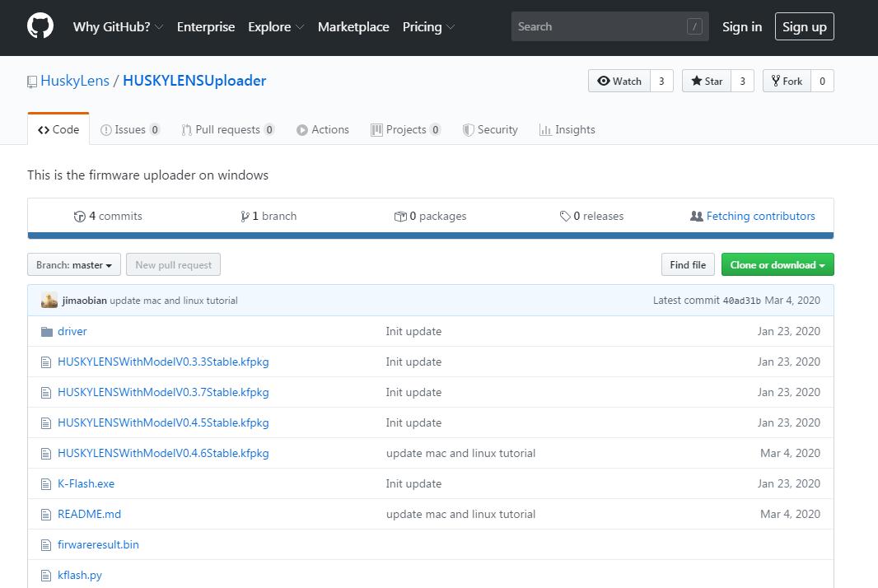Click the file icon next to README.md
This screenshot has width=878, height=588.
(46, 515)
